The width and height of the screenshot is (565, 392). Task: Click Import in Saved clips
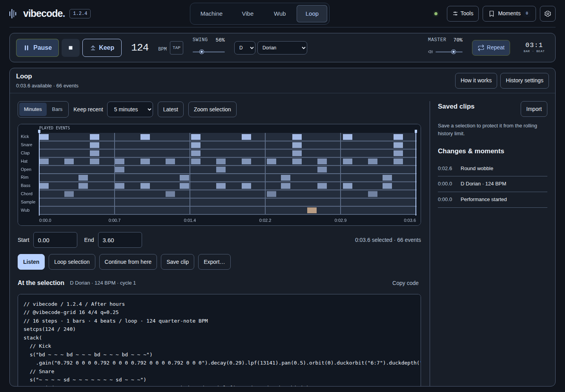click(x=534, y=109)
